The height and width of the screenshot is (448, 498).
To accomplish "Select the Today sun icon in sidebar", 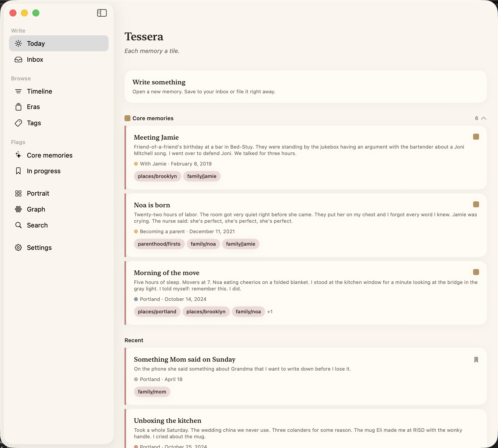I will click(19, 43).
